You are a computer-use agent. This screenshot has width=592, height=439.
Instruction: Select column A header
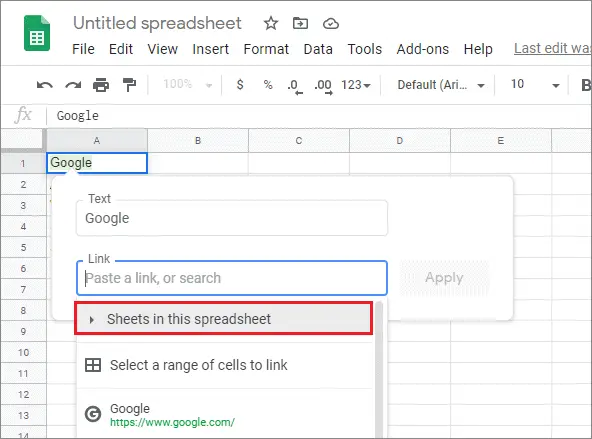coord(97,140)
